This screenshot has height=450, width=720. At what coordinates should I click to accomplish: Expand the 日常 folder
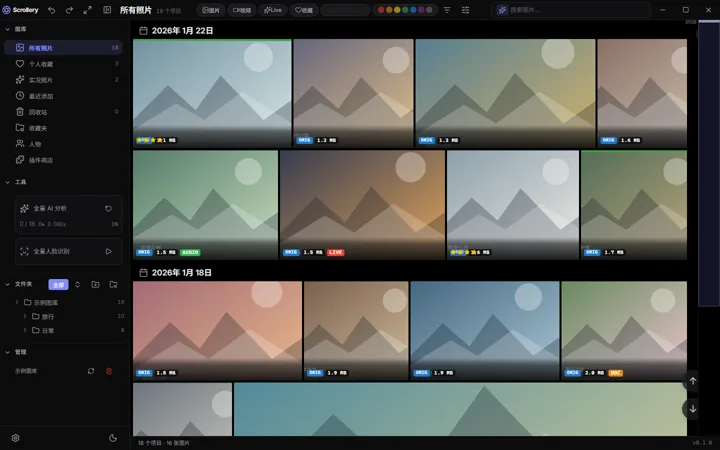25,330
